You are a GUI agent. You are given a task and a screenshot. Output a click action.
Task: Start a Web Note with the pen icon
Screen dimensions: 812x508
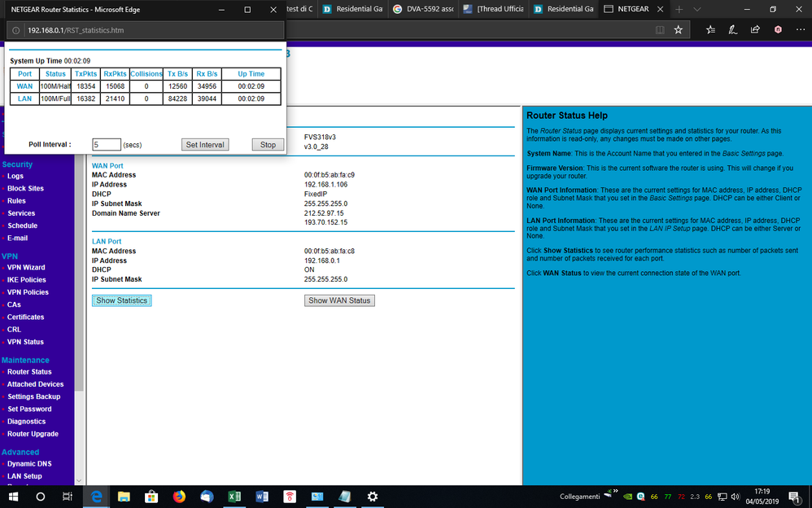(731, 28)
